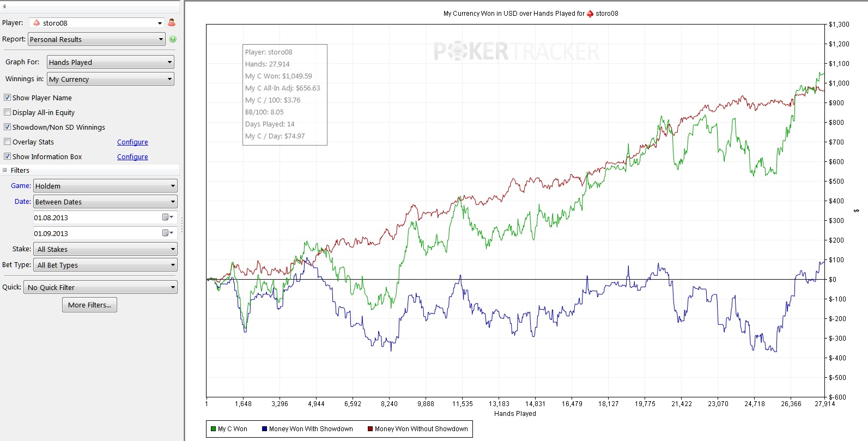This screenshot has width=868, height=441.
Task: Click the player selection user icon
Action: click(172, 23)
